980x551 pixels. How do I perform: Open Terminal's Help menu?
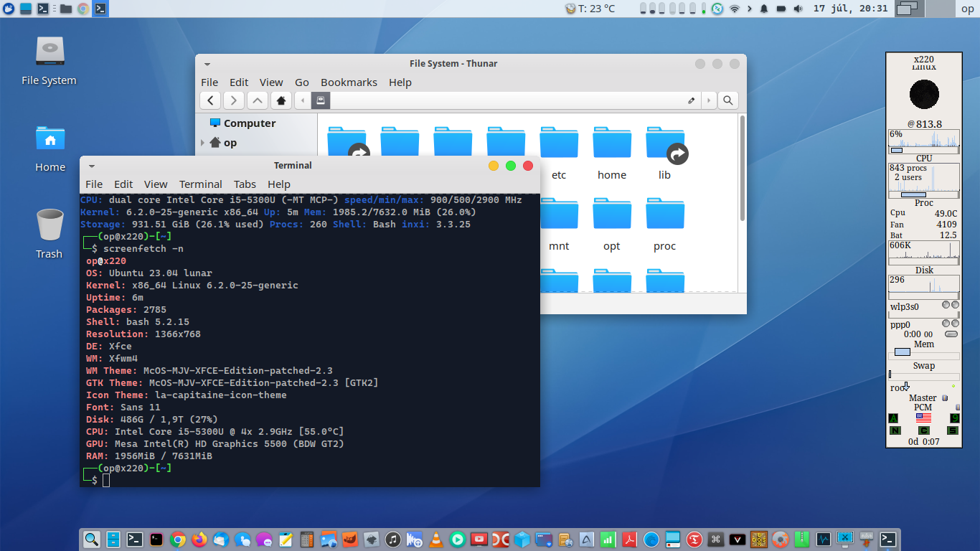point(278,184)
